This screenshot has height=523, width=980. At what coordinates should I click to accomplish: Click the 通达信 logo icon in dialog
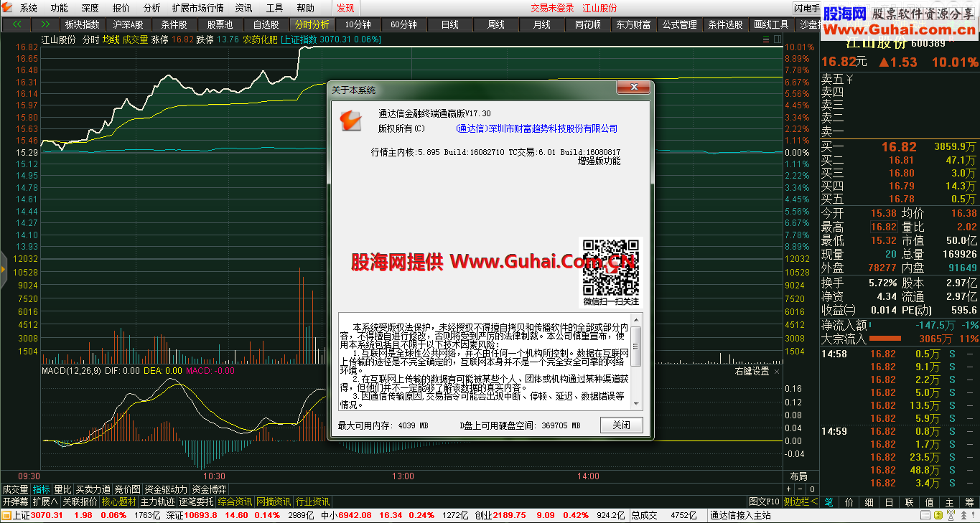[350, 120]
